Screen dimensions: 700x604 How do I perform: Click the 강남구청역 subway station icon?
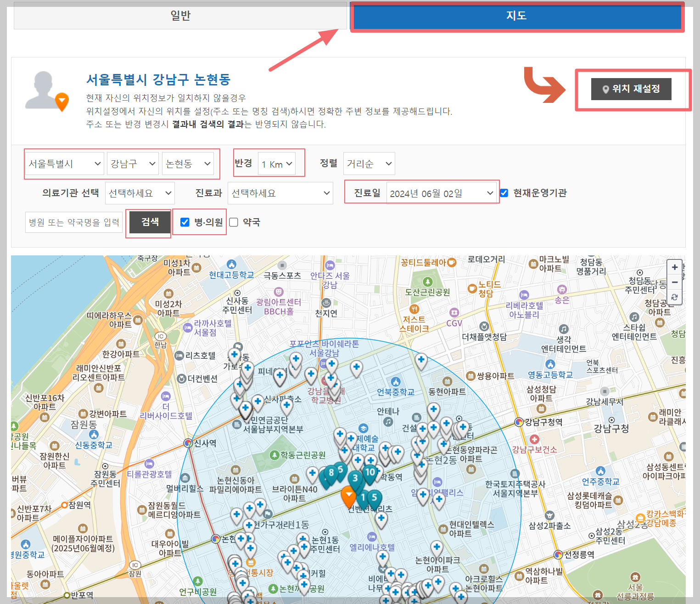click(519, 422)
